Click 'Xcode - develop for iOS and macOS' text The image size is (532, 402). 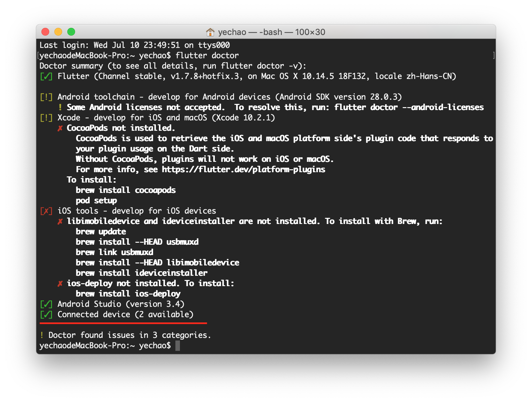[132, 118]
